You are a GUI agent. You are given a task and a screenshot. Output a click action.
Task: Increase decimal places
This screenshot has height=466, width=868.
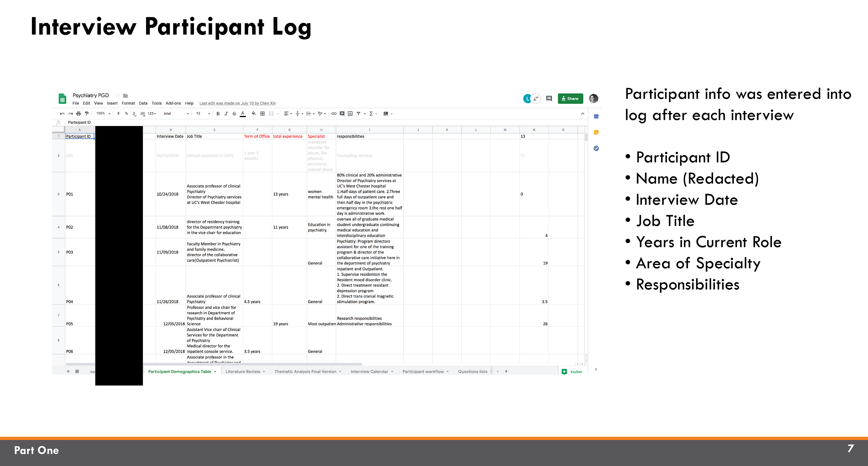[x=142, y=114]
